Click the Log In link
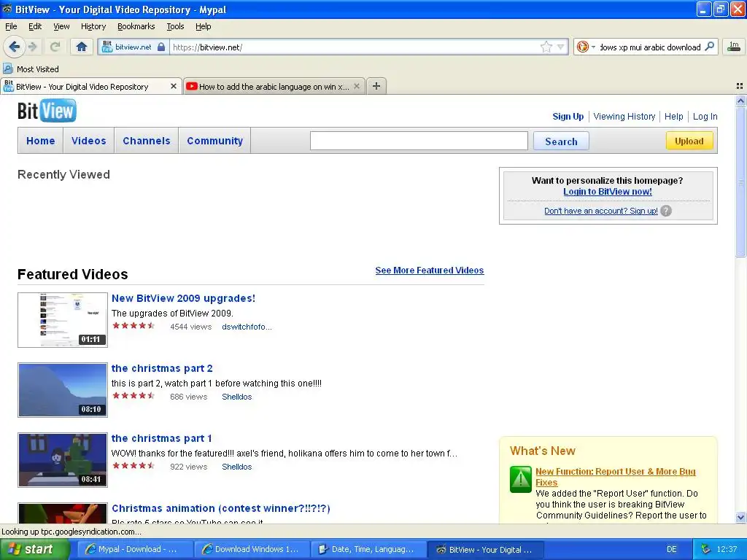 (x=705, y=117)
